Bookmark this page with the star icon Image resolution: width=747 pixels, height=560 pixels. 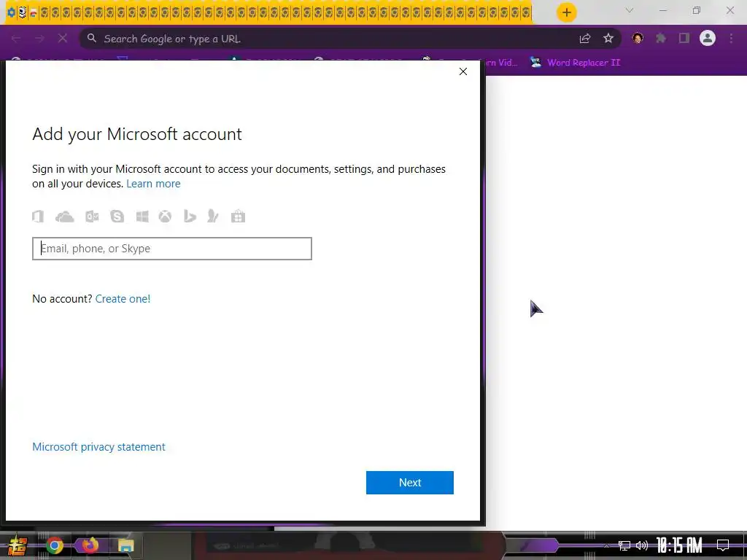[x=608, y=39]
